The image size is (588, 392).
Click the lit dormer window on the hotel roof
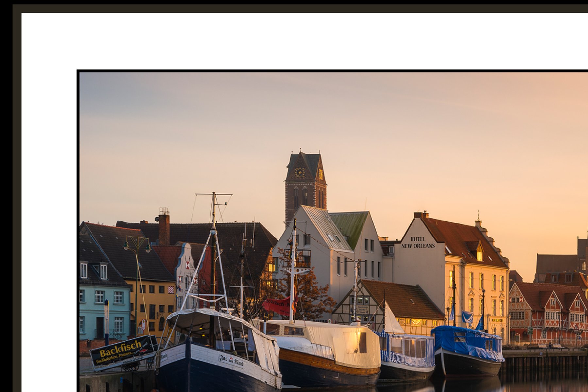pos(479,255)
